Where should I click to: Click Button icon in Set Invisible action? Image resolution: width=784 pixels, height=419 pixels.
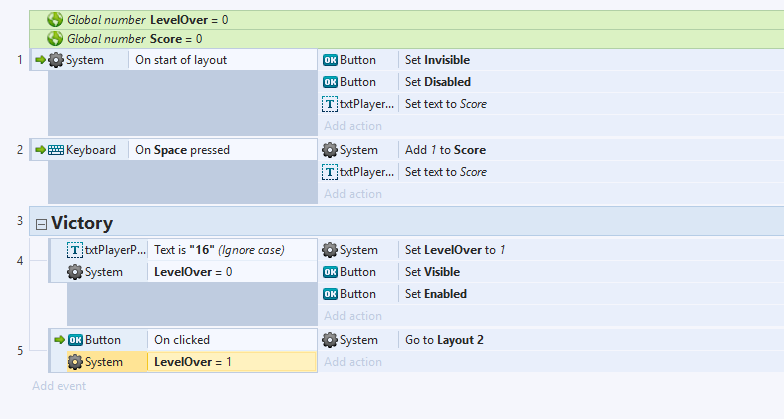click(x=330, y=60)
